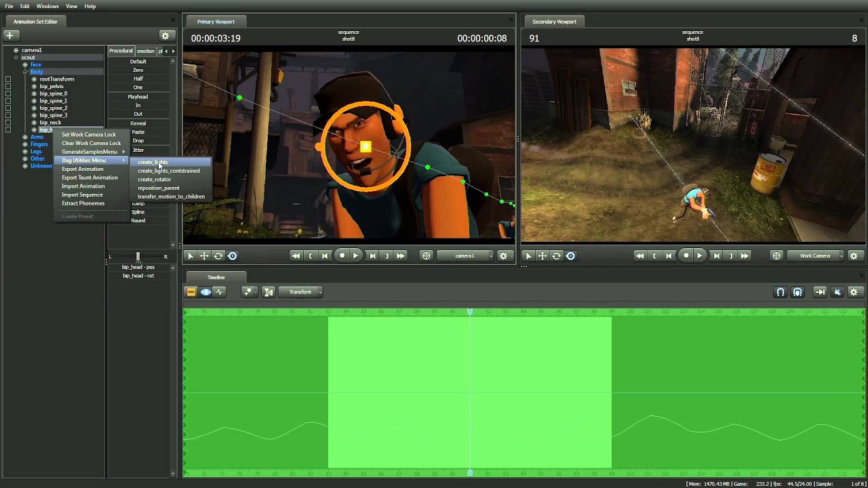This screenshot has height=488, width=868.
Task: Tick the checkbox beside bip_pelvis
Action: click(x=8, y=87)
